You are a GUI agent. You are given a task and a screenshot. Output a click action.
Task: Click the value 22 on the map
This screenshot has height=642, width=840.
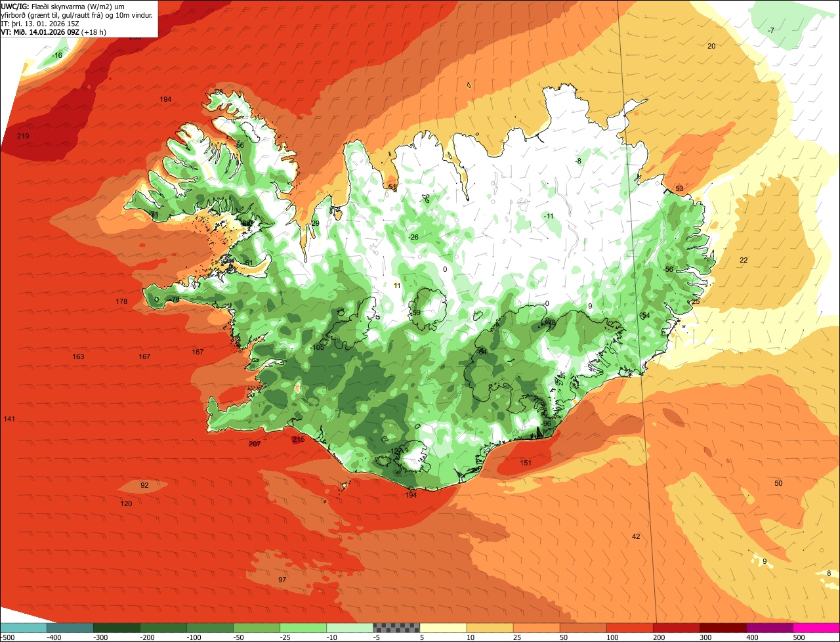pos(744,260)
